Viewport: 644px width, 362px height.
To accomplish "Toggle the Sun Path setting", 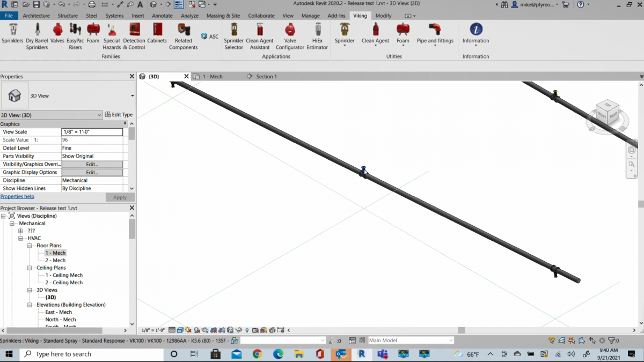I will pos(188,330).
